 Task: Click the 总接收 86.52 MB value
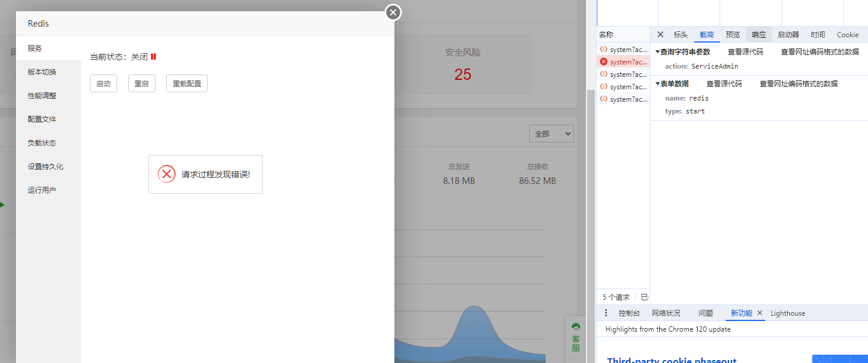537,181
